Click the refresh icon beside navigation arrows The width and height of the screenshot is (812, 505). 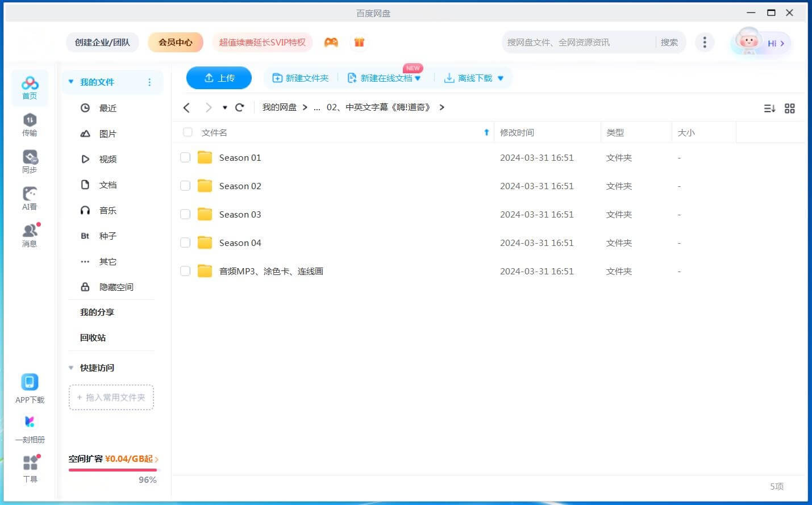click(x=240, y=107)
